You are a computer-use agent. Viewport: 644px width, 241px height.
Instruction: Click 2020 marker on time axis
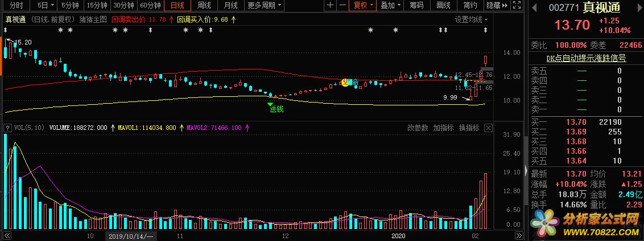point(398,236)
